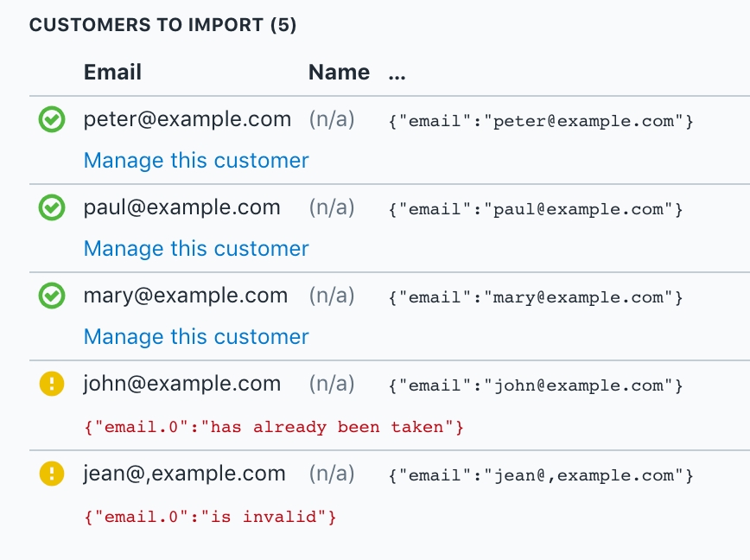Click the green success checkmark for peter@example.com

pos(52,120)
